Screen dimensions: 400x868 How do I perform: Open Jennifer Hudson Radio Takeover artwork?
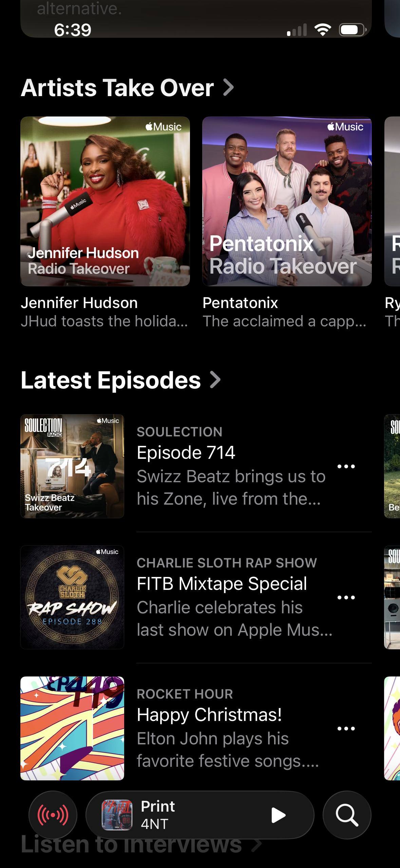105,201
